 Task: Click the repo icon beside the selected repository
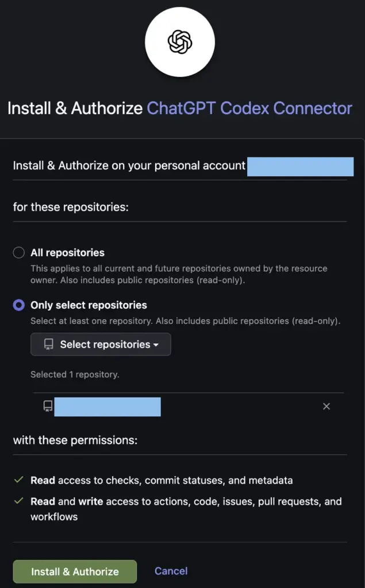(x=48, y=406)
